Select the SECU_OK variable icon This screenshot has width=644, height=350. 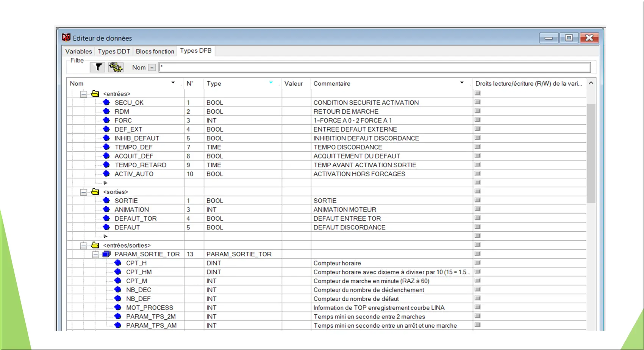point(106,102)
